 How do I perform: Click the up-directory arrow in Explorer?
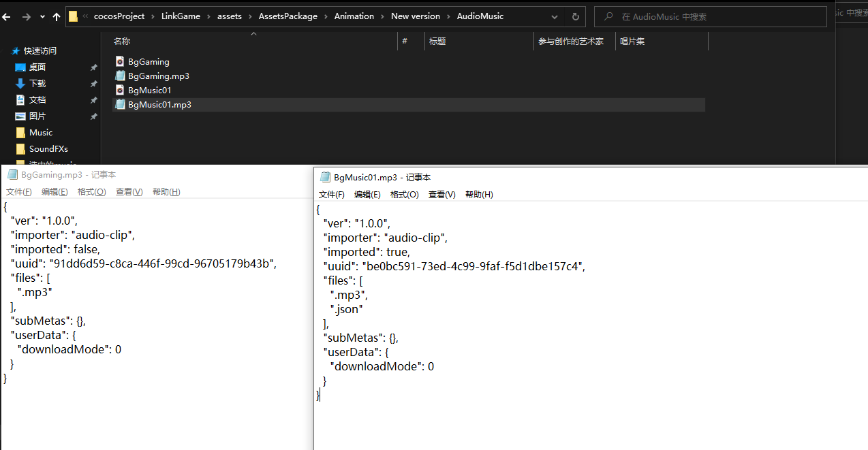(x=56, y=16)
